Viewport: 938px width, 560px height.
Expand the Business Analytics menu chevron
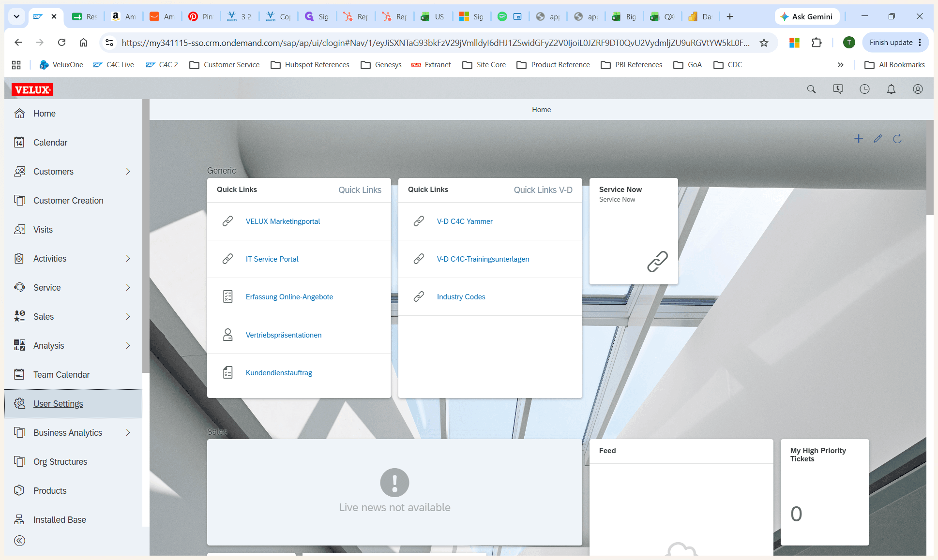(128, 432)
